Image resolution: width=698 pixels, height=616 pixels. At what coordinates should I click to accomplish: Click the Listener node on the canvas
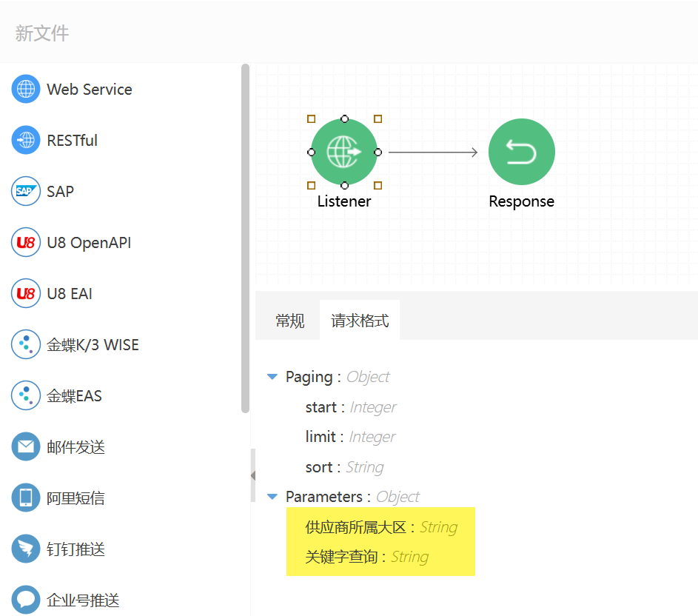pos(343,152)
